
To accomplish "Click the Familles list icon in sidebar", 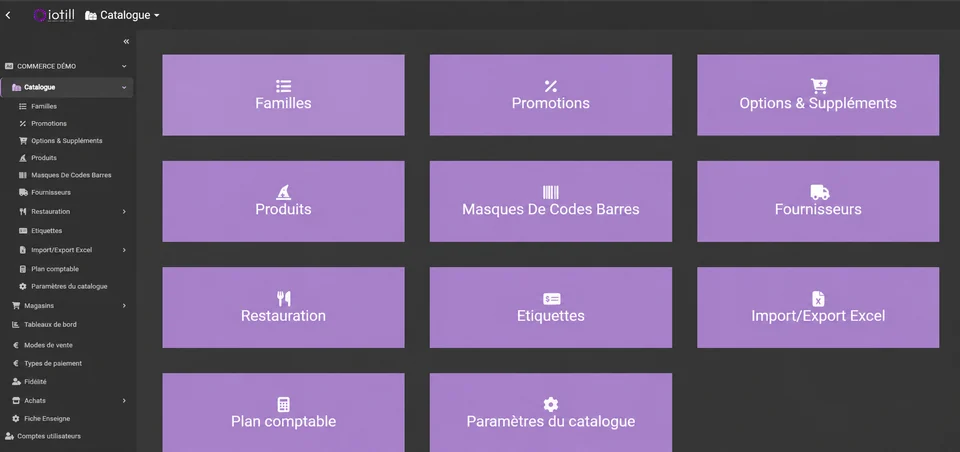I will tap(23, 107).
